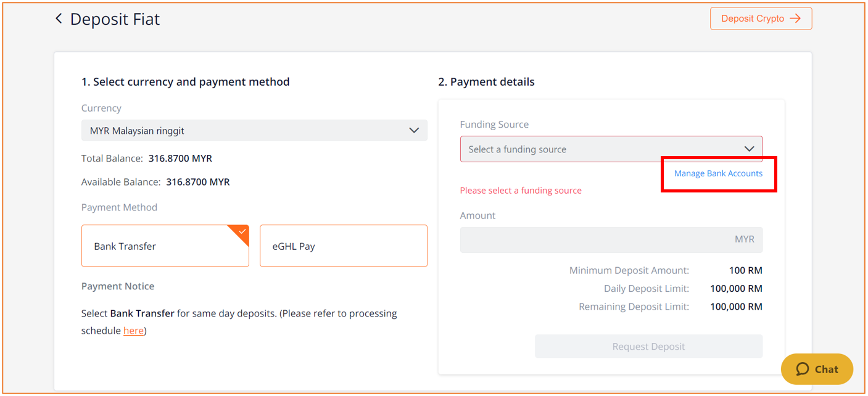Viewport: 868px width, 396px height.
Task: Click the Please select a funding source error
Action: [x=521, y=191]
